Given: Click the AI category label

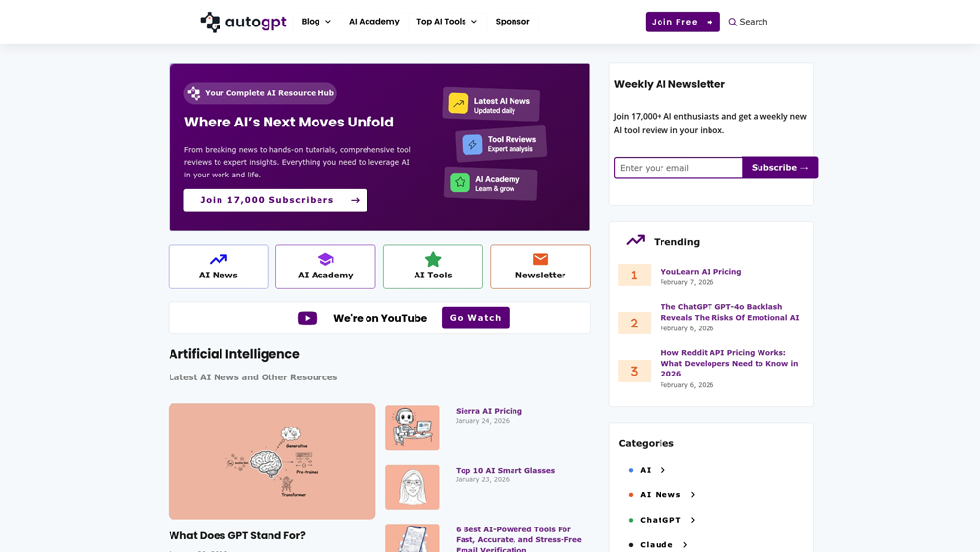Looking at the screenshot, I should pos(646,470).
